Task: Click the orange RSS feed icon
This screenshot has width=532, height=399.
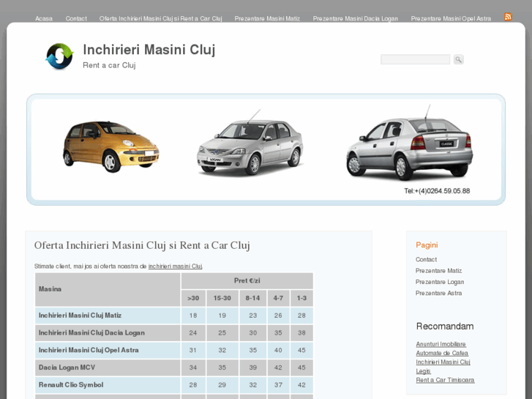Action: coord(508,17)
